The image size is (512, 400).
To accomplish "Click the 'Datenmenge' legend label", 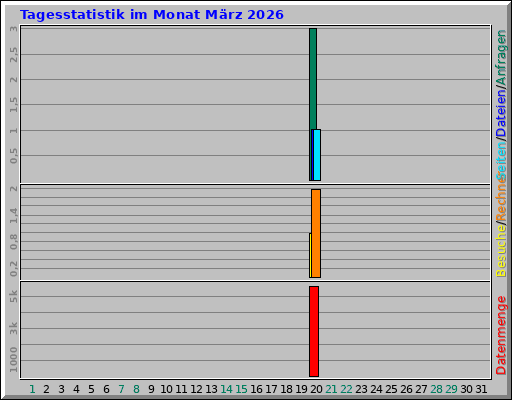I will 501,335.
